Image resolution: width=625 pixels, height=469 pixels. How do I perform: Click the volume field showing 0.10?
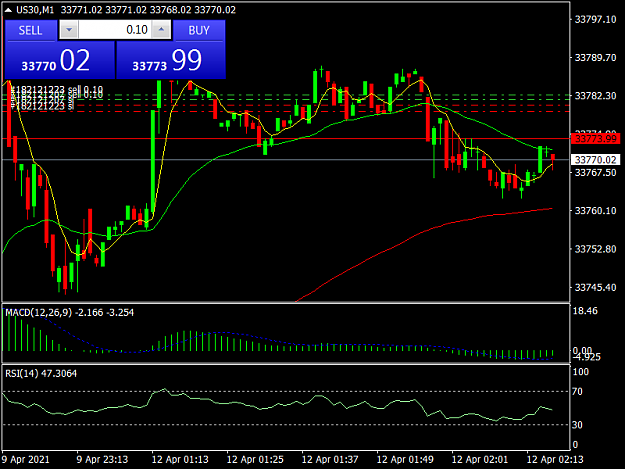115,30
